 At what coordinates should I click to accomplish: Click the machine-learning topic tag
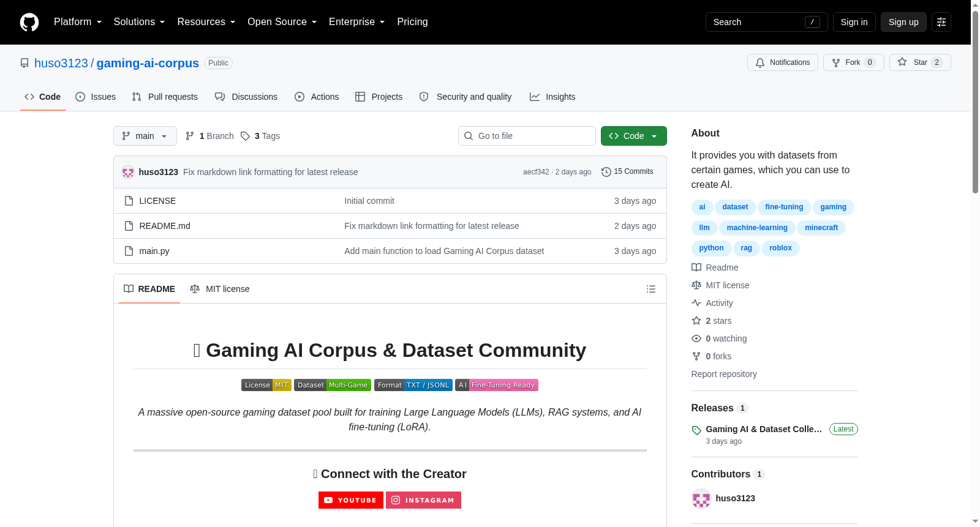pos(757,228)
